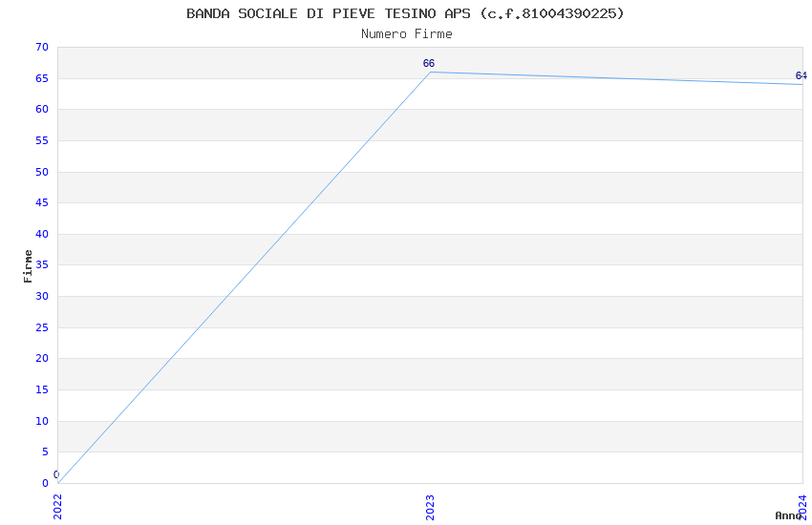Click the 2024 x-axis year label
The height and width of the screenshot is (525, 812).
[x=802, y=507]
